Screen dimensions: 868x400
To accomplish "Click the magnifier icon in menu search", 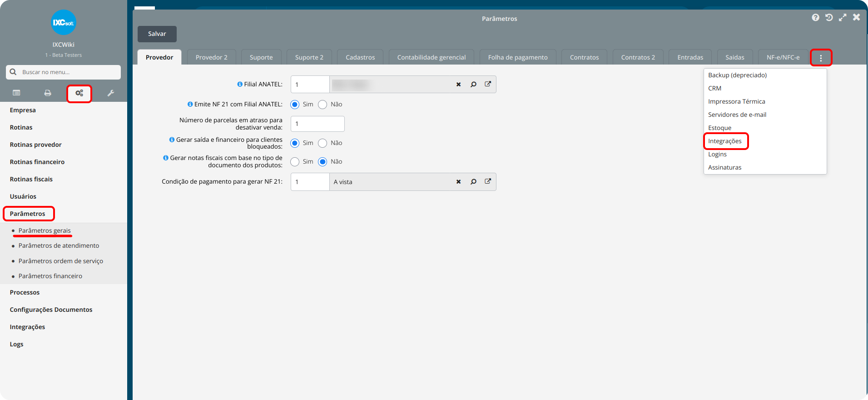I will coord(13,72).
